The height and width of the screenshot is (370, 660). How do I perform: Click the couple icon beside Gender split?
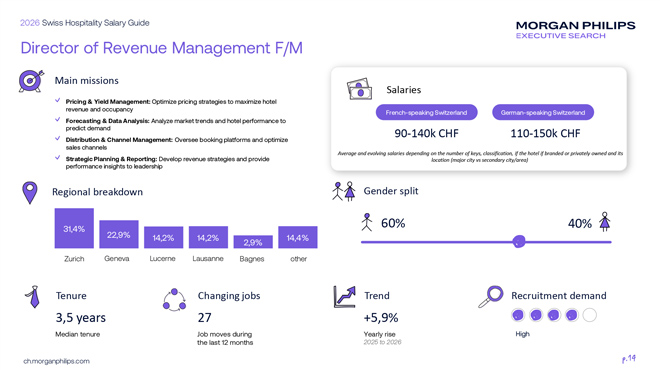click(x=344, y=191)
